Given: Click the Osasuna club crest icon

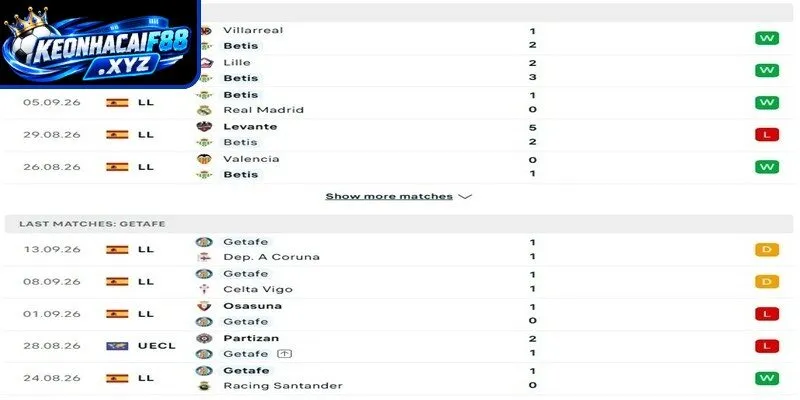Looking at the screenshot, I should click(204, 306).
